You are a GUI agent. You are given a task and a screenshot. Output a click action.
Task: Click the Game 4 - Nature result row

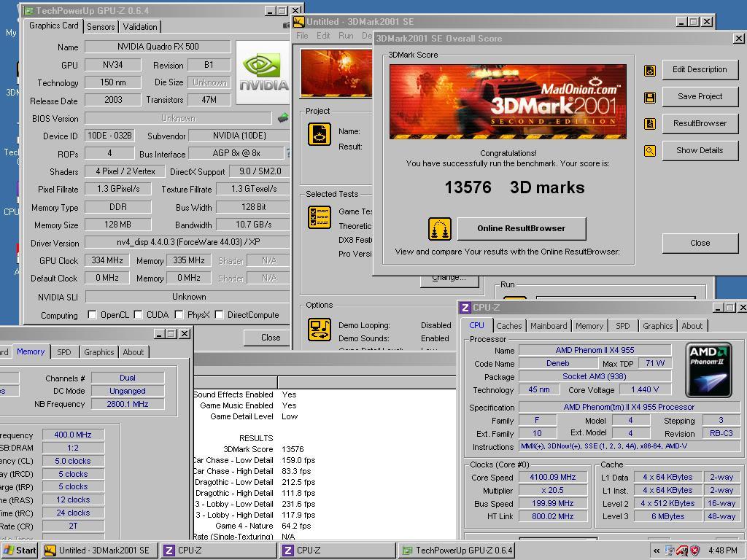(x=263, y=526)
